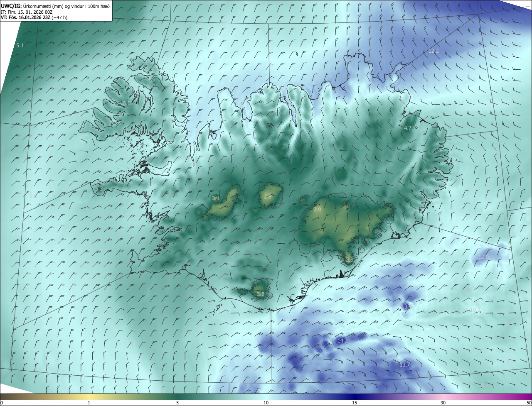Click the 14.2 value label
Viewport: 532px width, 406px height.
click(342, 340)
